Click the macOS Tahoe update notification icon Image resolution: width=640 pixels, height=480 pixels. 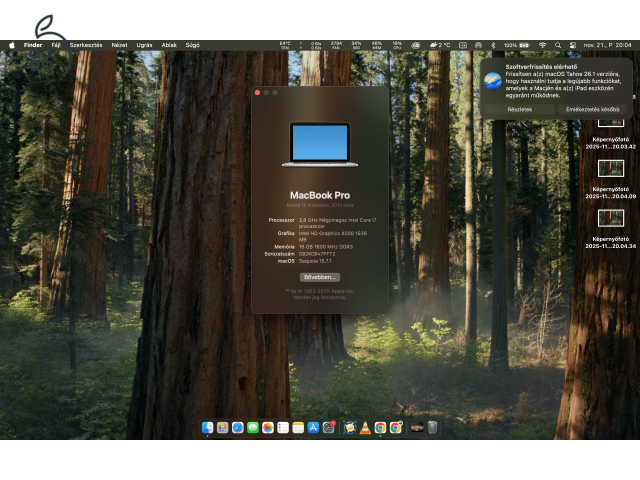pos(493,81)
